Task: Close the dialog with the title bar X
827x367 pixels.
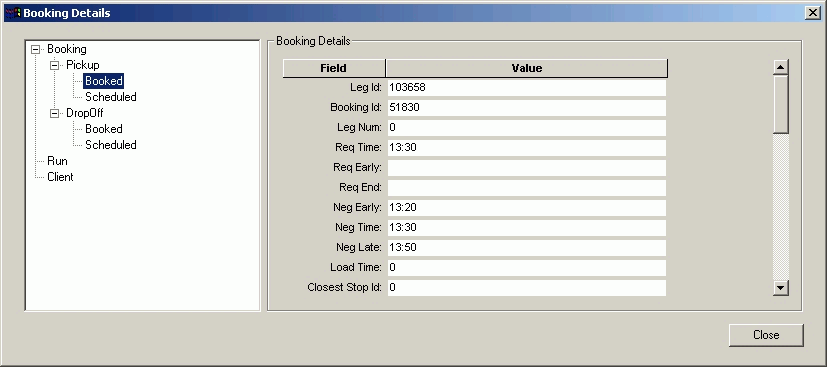Action: point(813,13)
